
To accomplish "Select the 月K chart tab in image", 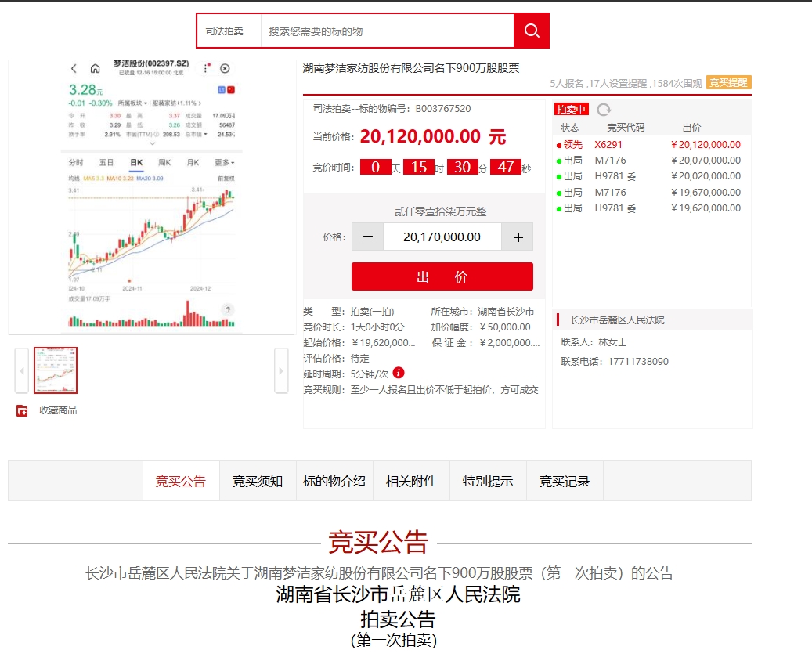I will click(x=193, y=163).
